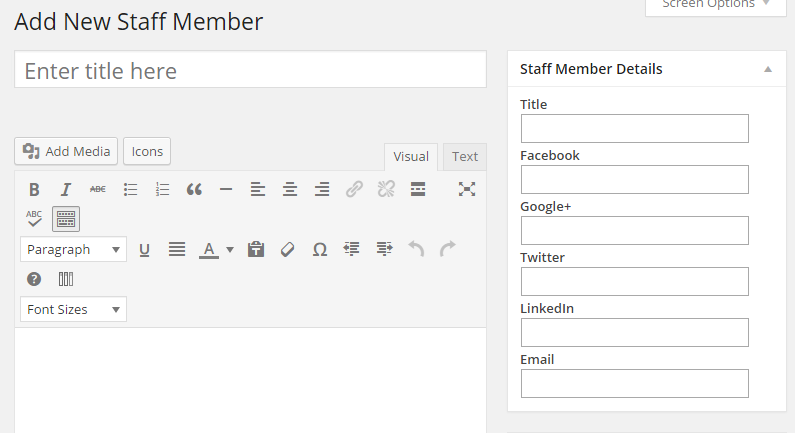Click the Add Media button
Image resolution: width=795 pixels, height=433 pixels.
(66, 151)
